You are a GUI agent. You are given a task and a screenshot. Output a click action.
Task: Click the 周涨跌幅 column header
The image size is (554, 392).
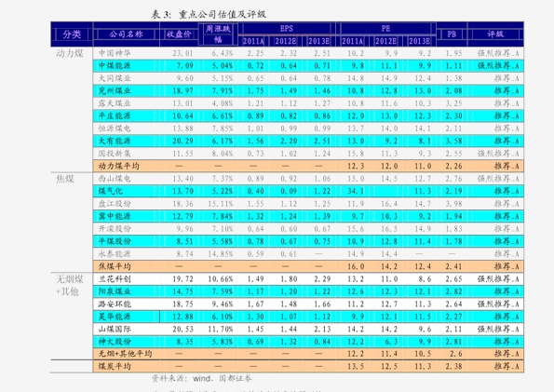click(x=218, y=34)
